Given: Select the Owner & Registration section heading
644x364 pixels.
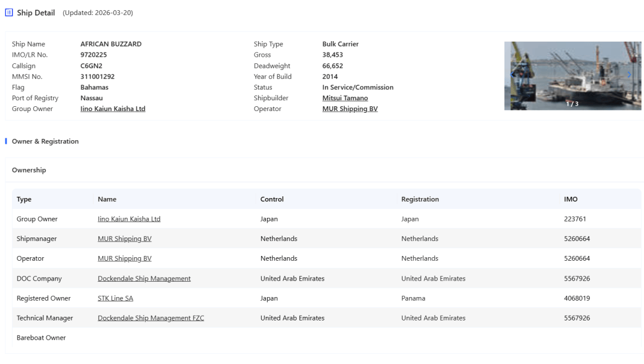Looking at the screenshot, I should [x=45, y=141].
